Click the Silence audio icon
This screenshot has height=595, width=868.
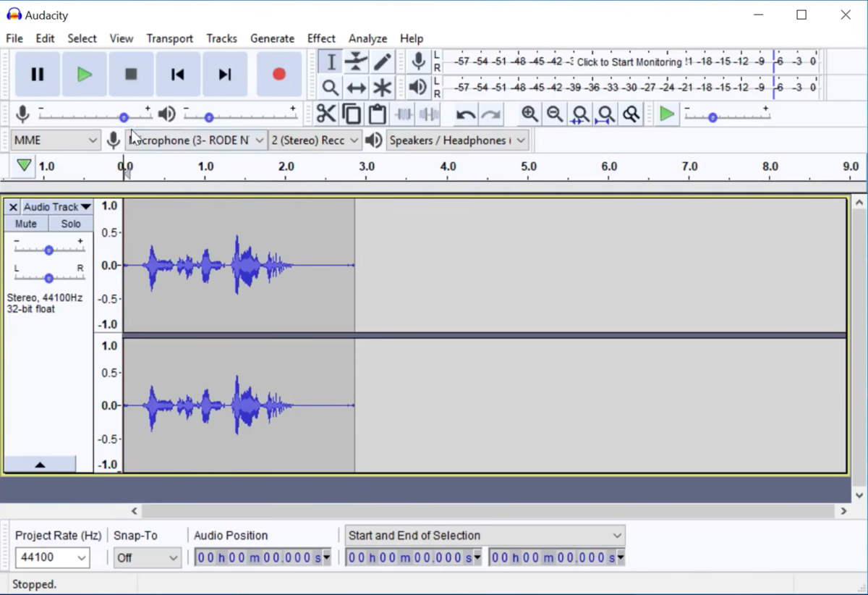(x=429, y=114)
